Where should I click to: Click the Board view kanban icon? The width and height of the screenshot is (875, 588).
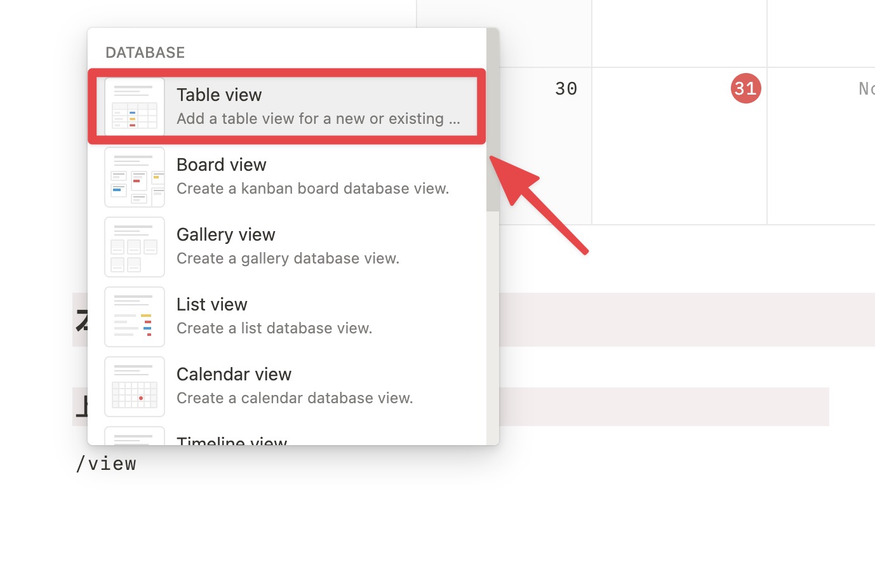point(135,177)
